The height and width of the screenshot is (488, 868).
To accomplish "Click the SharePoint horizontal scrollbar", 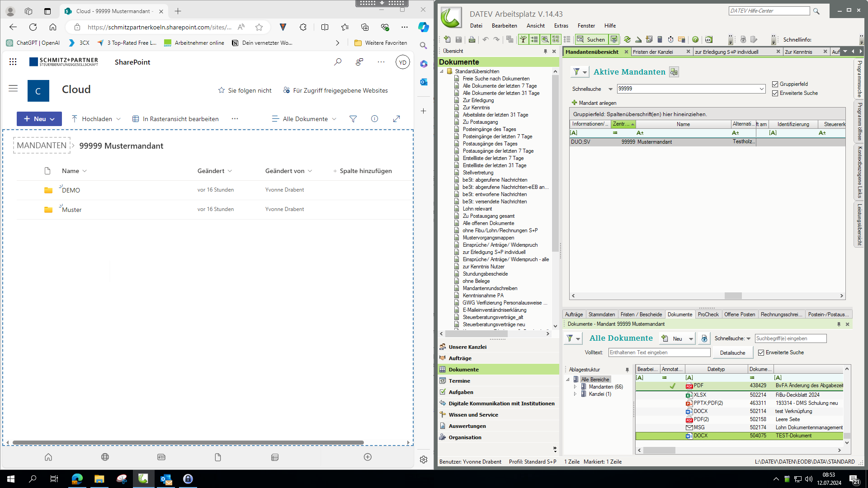I will 188,443.
